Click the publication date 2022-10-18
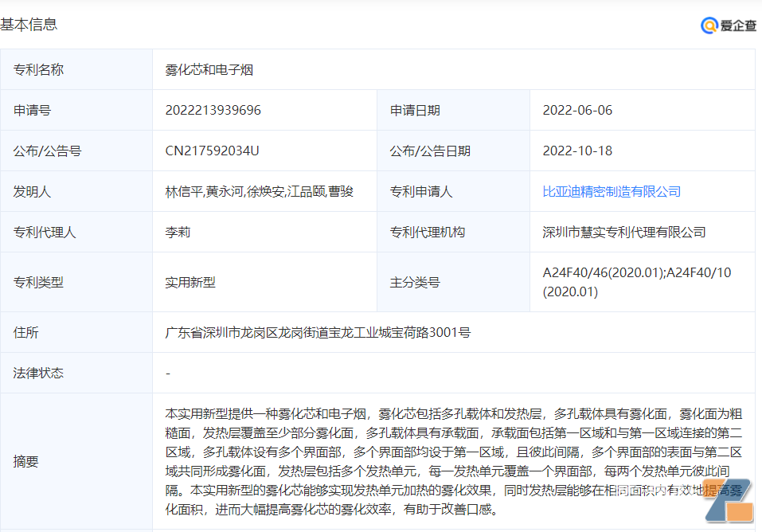Screen dimensions: 762x532 (x=577, y=151)
